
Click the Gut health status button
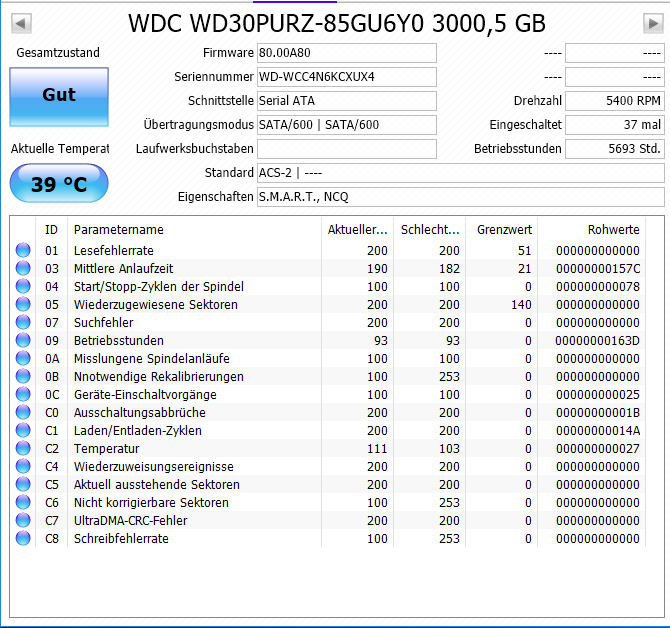(59, 97)
